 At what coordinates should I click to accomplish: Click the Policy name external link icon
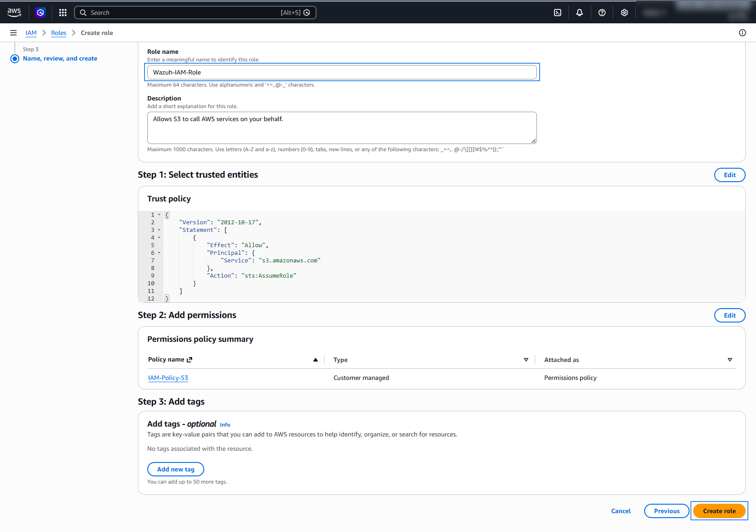click(x=189, y=360)
